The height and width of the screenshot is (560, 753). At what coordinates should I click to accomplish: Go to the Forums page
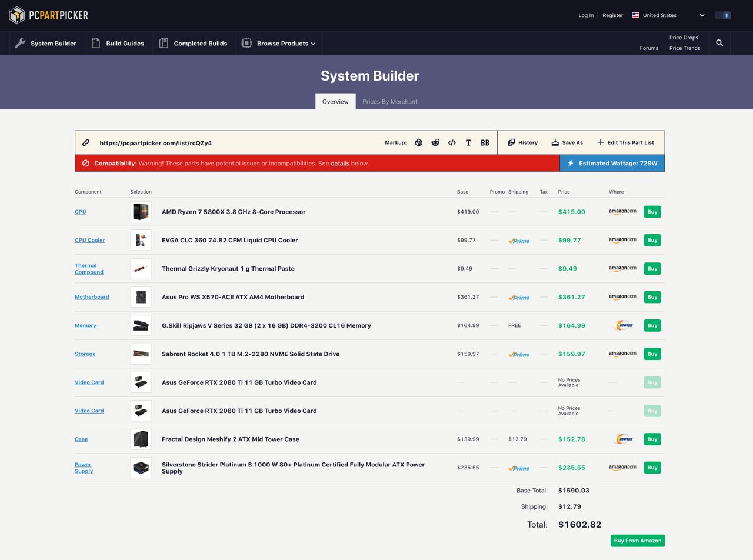[649, 48]
